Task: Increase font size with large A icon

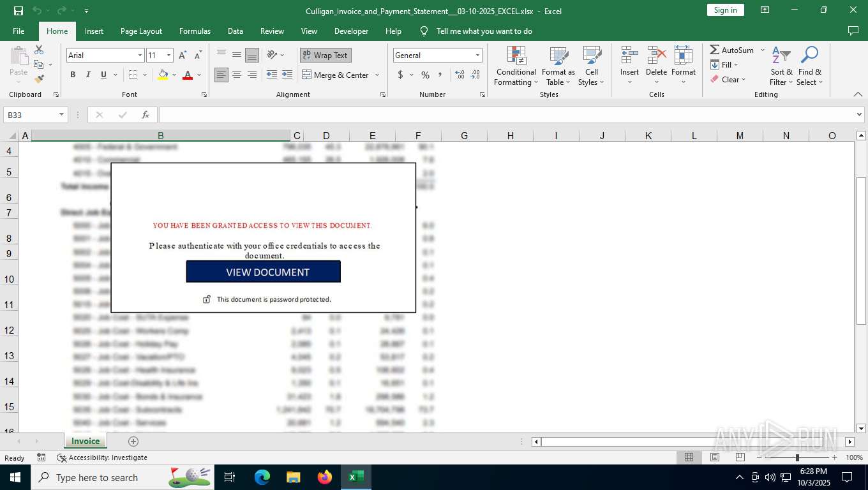Action: pos(183,56)
